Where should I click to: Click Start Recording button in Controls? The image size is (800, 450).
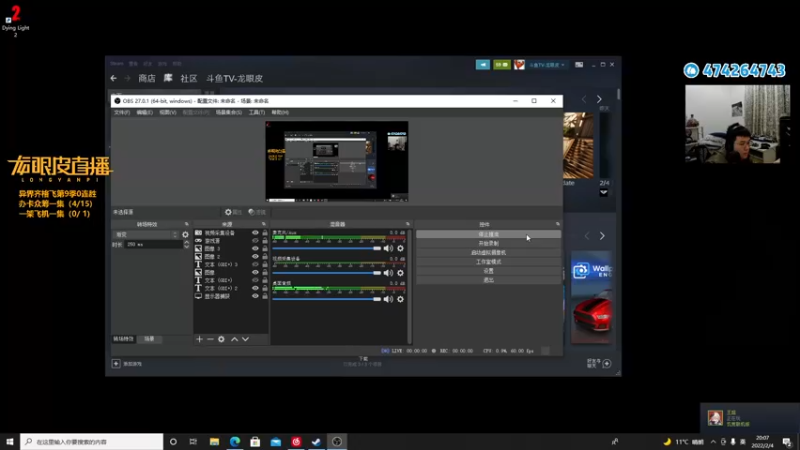(x=488, y=243)
